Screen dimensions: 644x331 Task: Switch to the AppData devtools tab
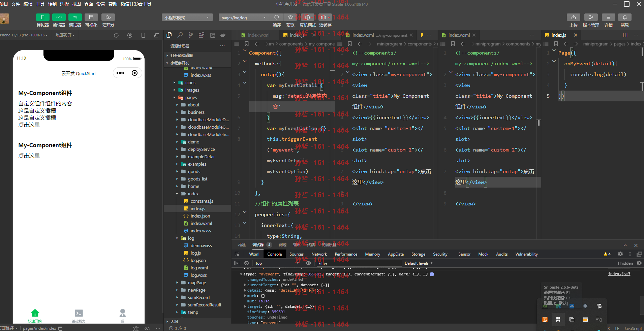point(396,254)
